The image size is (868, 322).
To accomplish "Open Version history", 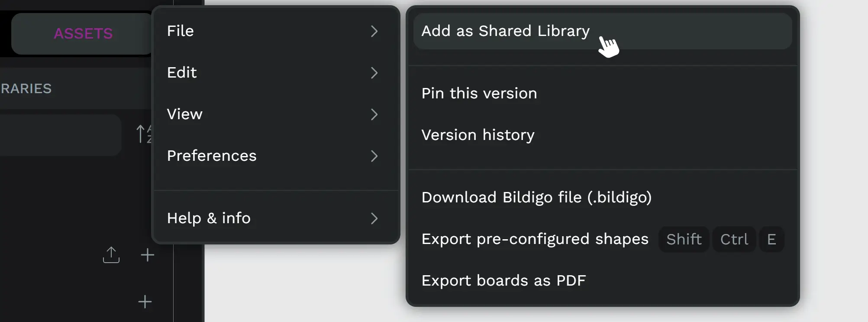I will coord(478,135).
